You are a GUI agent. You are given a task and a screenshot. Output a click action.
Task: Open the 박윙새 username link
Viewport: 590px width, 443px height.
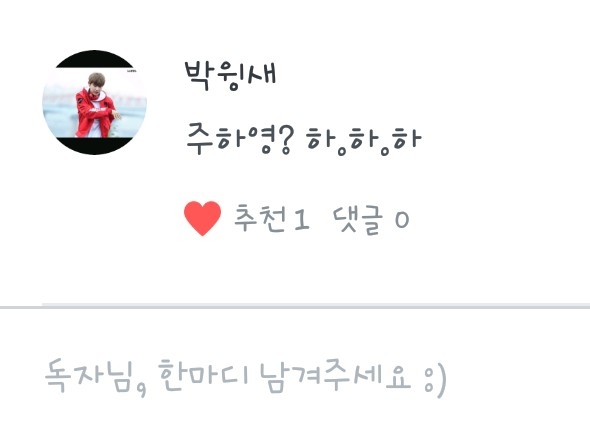(x=230, y=75)
